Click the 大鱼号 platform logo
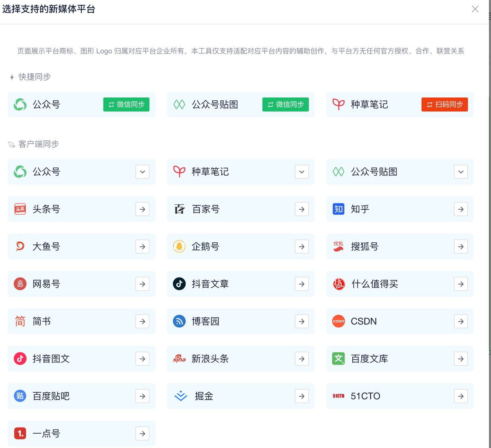This screenshot has width=491, height=448. 20,247
